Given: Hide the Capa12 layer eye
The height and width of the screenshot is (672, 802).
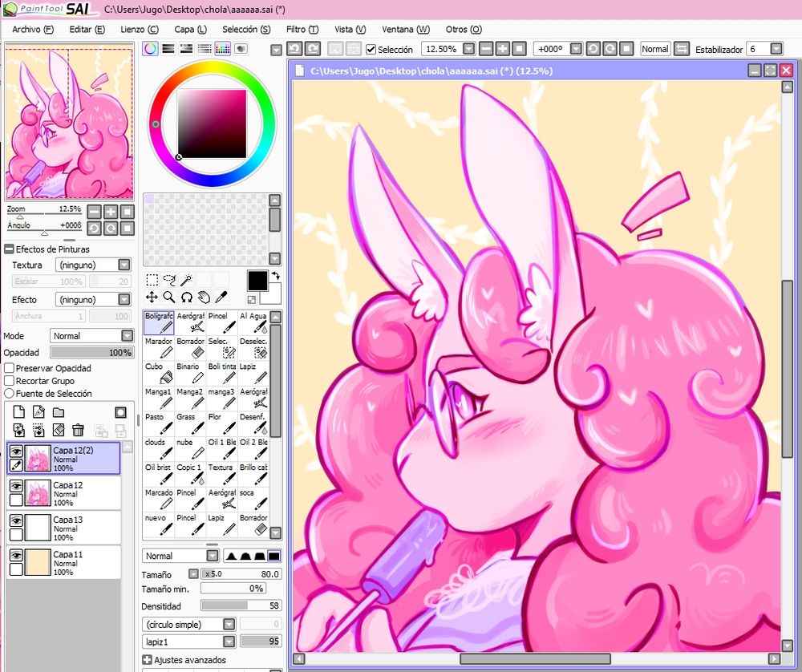Looking at the screenshot, I should [x=16, y=486].
